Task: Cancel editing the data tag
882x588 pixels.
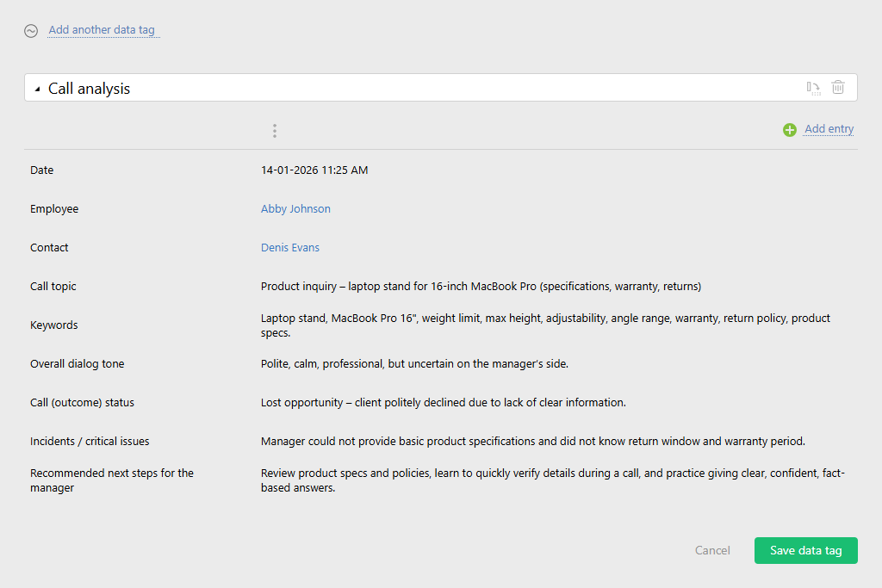Action: click(711, 550)
